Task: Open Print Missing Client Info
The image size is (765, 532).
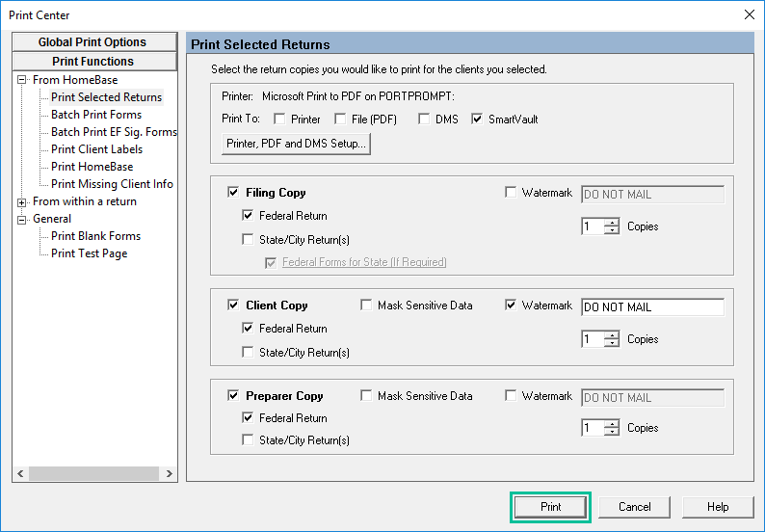Action: (x=112, y=184)
